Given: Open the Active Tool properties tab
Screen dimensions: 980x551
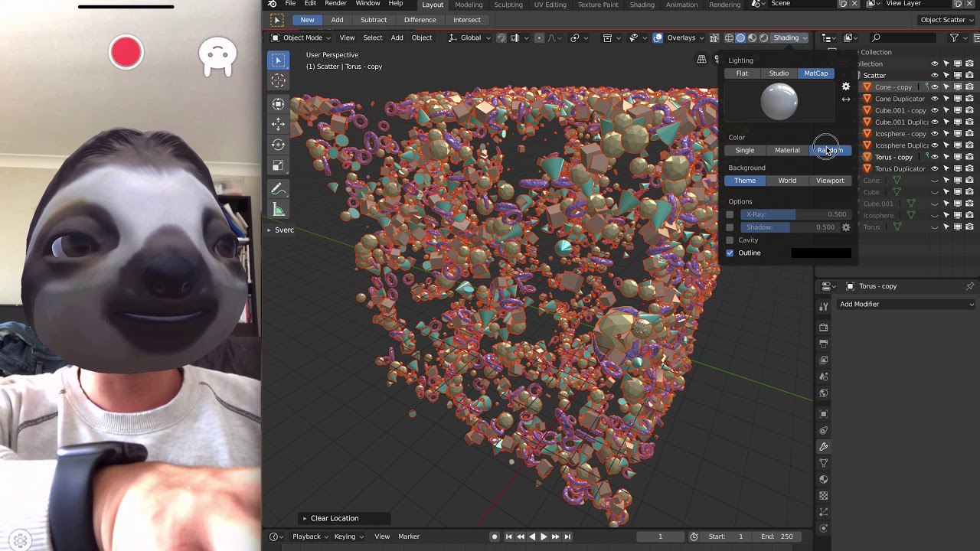Looking at the screenshot, I should point(824,306).
